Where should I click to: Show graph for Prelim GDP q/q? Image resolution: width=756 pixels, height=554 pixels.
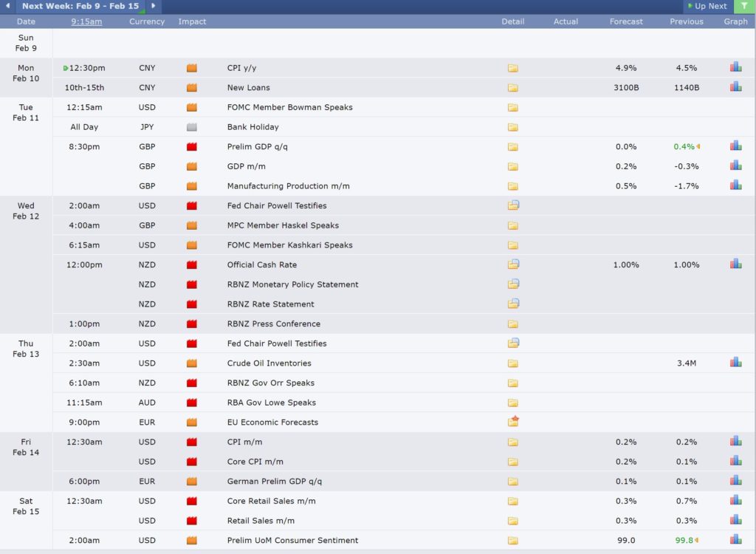tap(736, 146)
